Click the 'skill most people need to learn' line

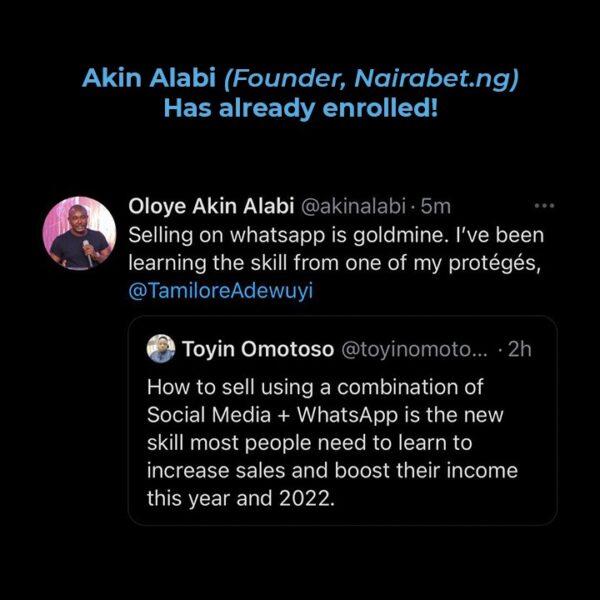point(310,443)
